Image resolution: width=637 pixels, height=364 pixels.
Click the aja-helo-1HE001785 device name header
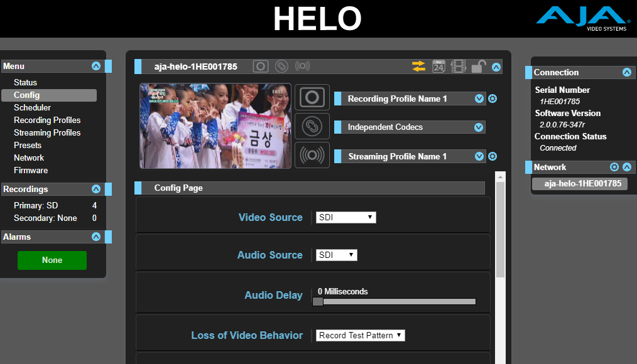click(195, 67)
